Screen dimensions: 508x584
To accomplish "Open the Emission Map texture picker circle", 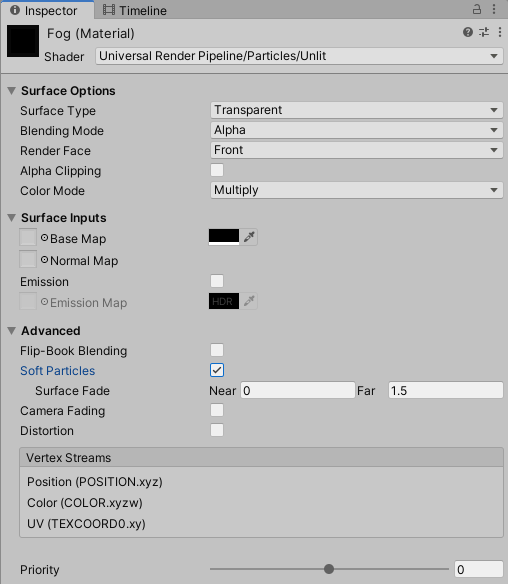I will pos(44,302).
